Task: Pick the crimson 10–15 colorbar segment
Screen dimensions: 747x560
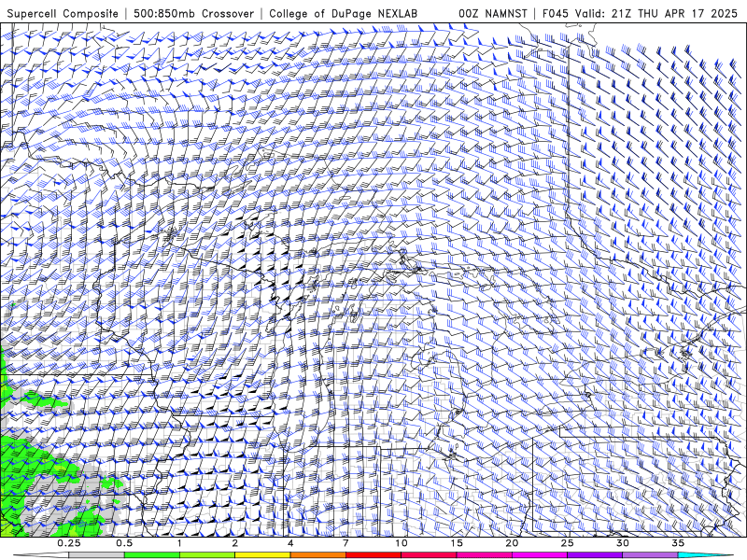Action: [x=429, y=555]
